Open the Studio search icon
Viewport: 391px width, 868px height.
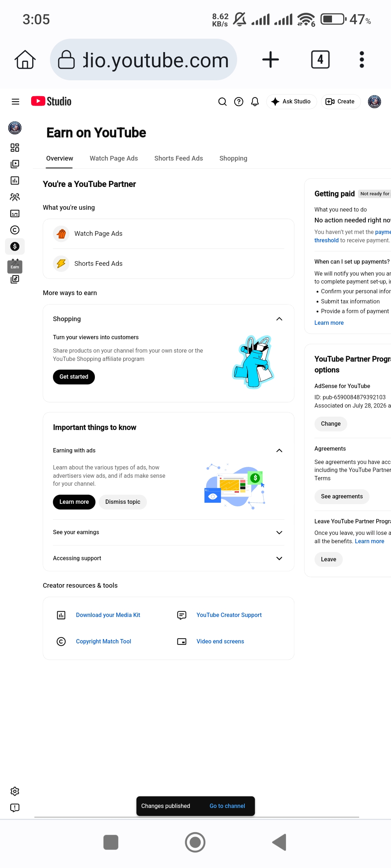click(x=222, y=102)
